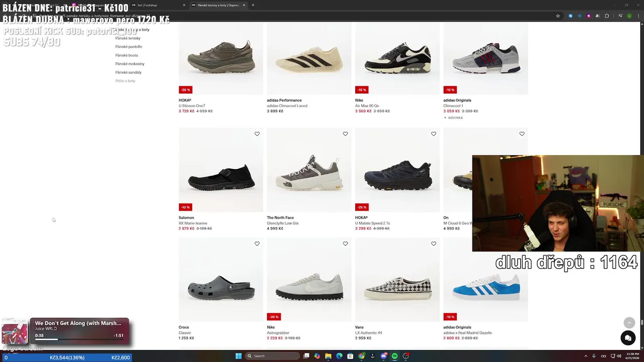Screen dimensions: 644x362
Task: Open the live chat bubble widget
Action: pyautogui.click(x=627, y=338)
